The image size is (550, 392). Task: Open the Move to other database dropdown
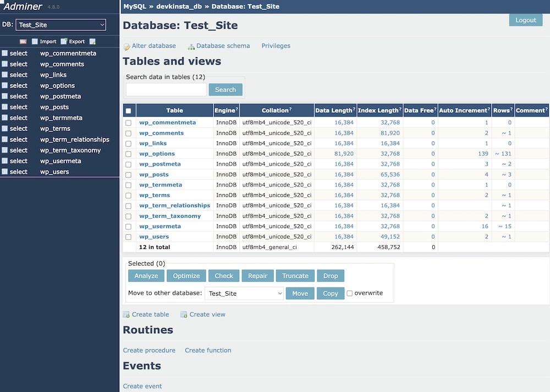(x=244, y=294)
